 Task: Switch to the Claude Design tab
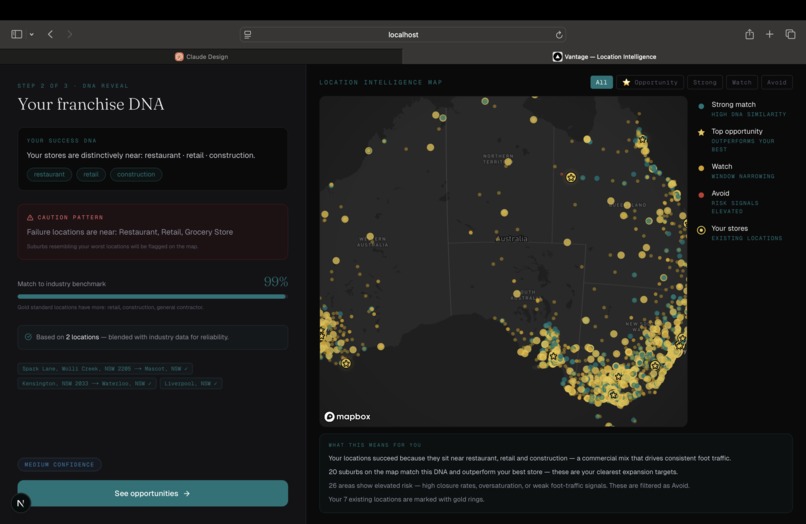click(x=201, y=57)
